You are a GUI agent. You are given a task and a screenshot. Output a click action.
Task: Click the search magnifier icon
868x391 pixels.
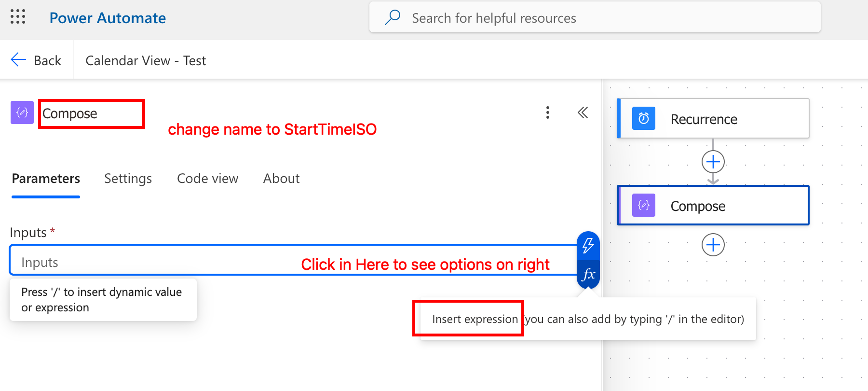[393, 17]
